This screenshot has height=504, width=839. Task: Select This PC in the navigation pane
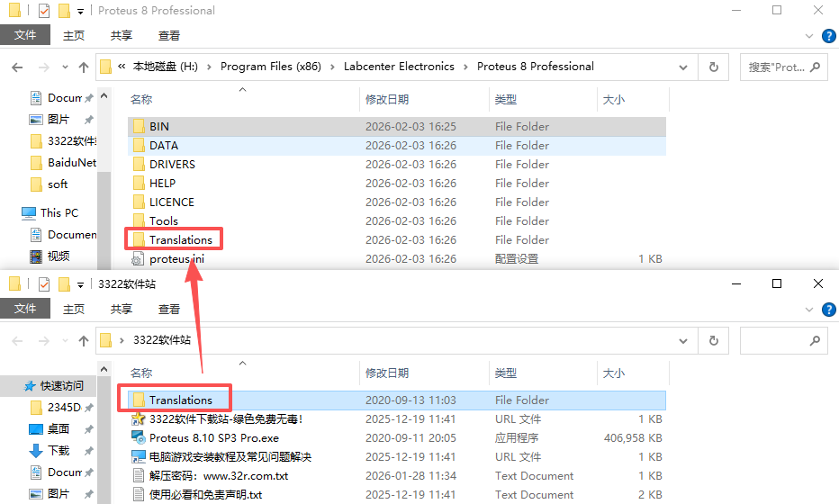tap(59, 213)
